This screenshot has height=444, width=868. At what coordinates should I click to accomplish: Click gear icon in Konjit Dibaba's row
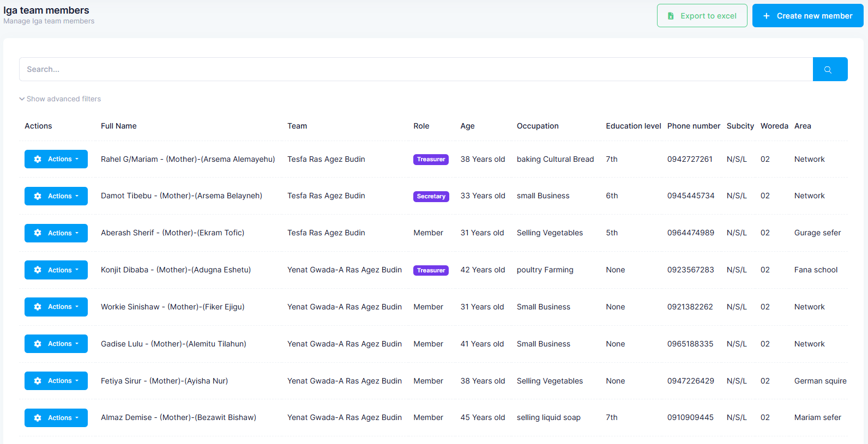(x=38, y=270)
